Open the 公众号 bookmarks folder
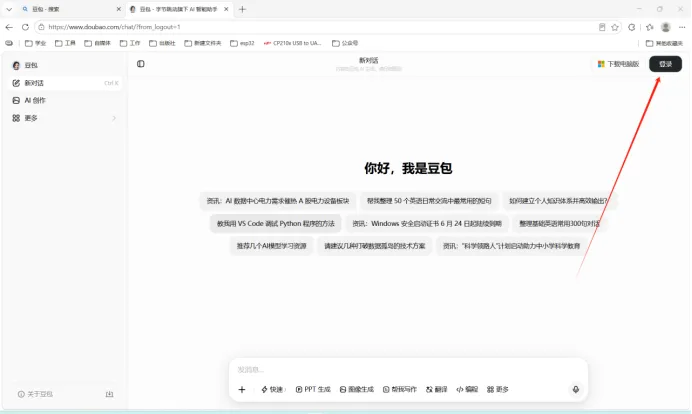 [345, 43]
